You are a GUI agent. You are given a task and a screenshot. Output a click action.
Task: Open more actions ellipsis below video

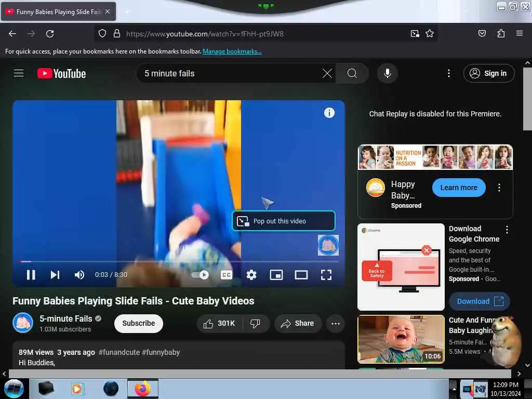(x=335, y=323)
